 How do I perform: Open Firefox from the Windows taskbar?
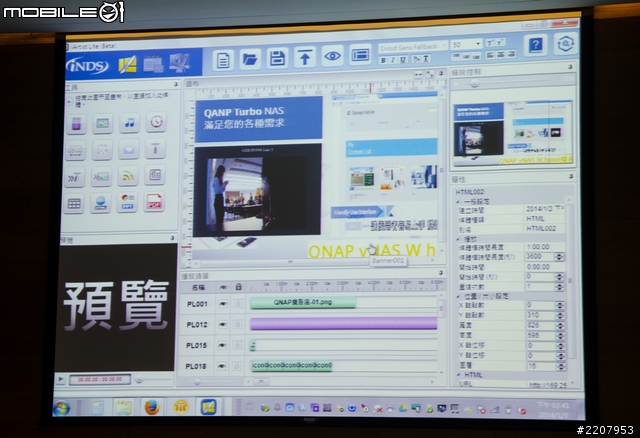click(151, 407)
